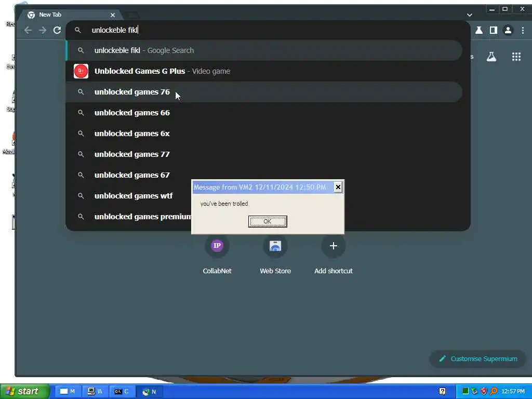The image size is (532, 399).
Task: Click the network tray icon beside green icon
Action: pos(474,391)
